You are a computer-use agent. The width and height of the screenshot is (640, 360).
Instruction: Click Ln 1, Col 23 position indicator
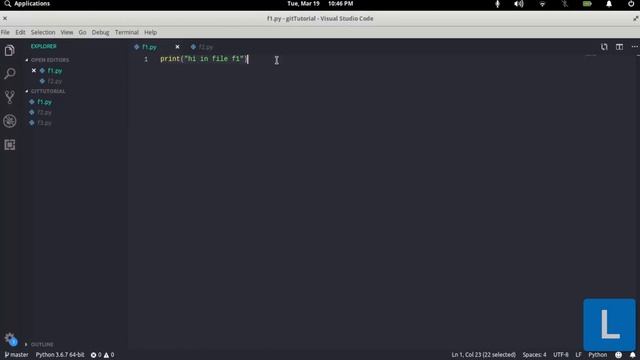tap(483, 355)
